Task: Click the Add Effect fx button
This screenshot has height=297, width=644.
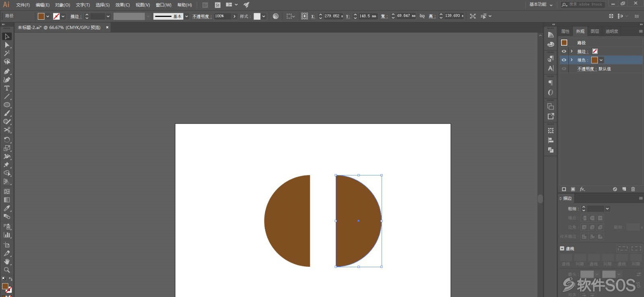Action: click(x=582, y=189)
